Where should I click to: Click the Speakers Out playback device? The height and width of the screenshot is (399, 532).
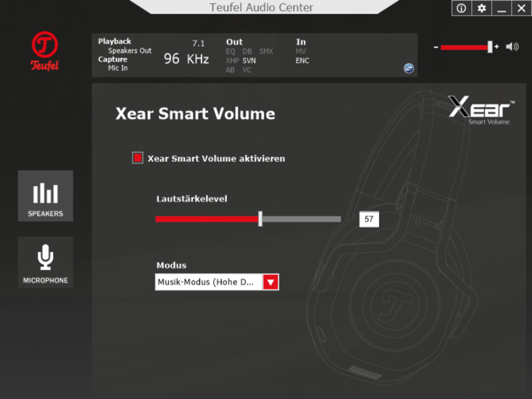130,51
